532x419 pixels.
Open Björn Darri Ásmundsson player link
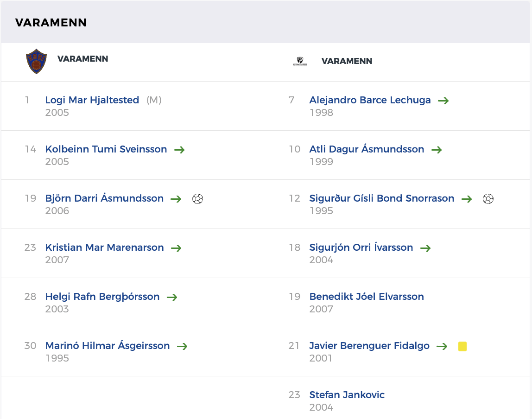pyautogui.click(x=104, y=198)
